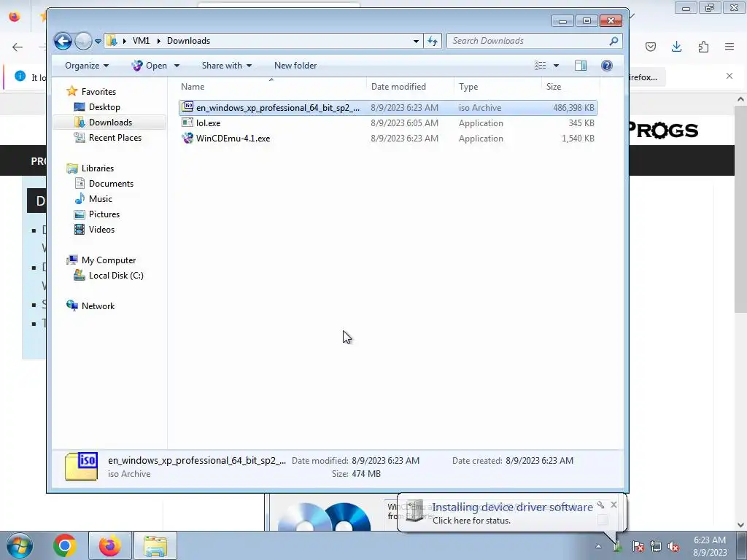Open Firefox downloads arrow icon

(x=676, y=47)
